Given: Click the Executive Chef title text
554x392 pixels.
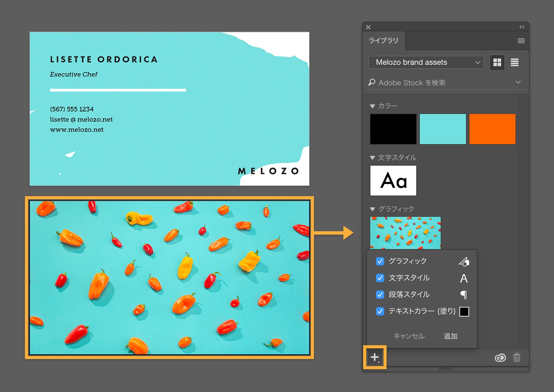Looking at the screenshot, I should (74, 74).
